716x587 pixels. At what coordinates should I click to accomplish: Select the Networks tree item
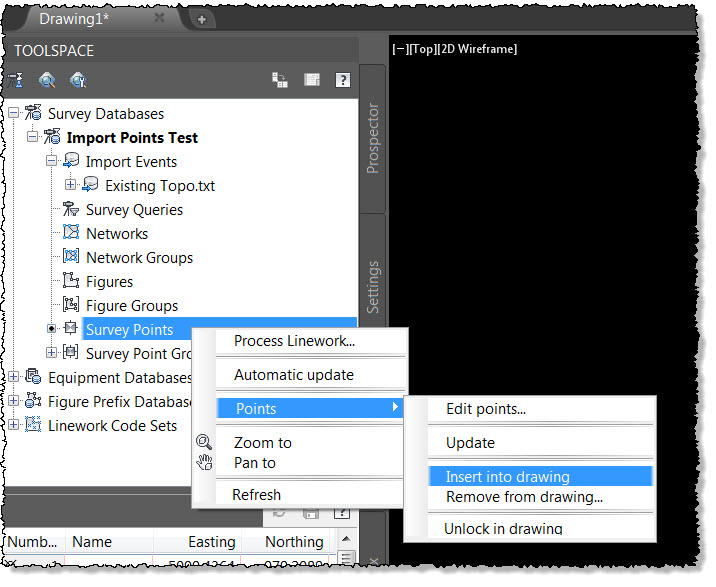[x=117, y=233]
